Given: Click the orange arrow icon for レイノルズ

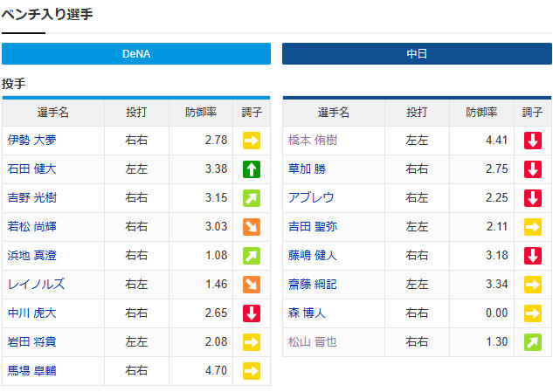Looking at the screenshot, I should 252,285.
